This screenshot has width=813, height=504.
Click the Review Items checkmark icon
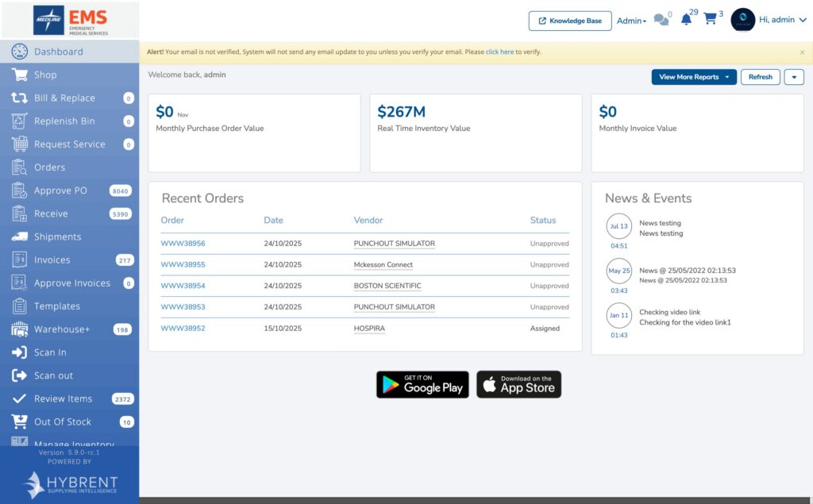point(19,398)
